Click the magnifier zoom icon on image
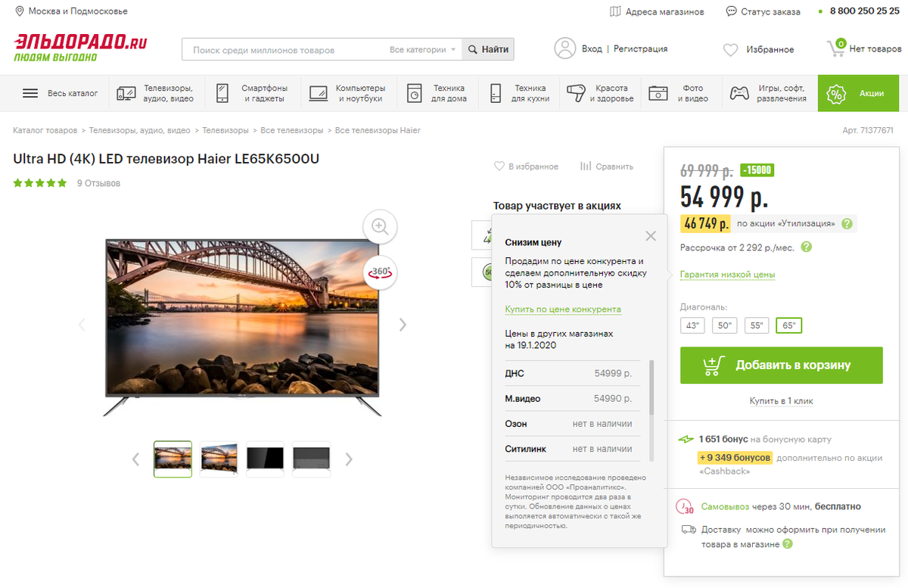The height and width of the screenshot is (588, 908). coord(380,226)
